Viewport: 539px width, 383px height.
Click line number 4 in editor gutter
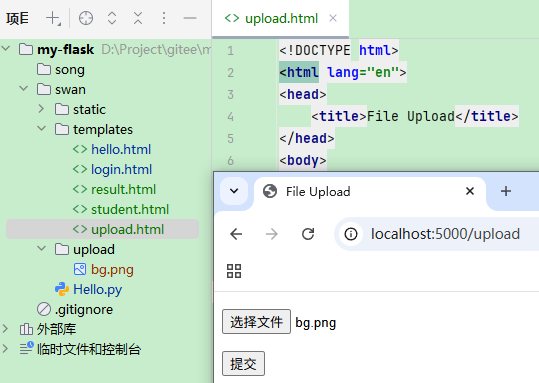(x=230, y=117)
